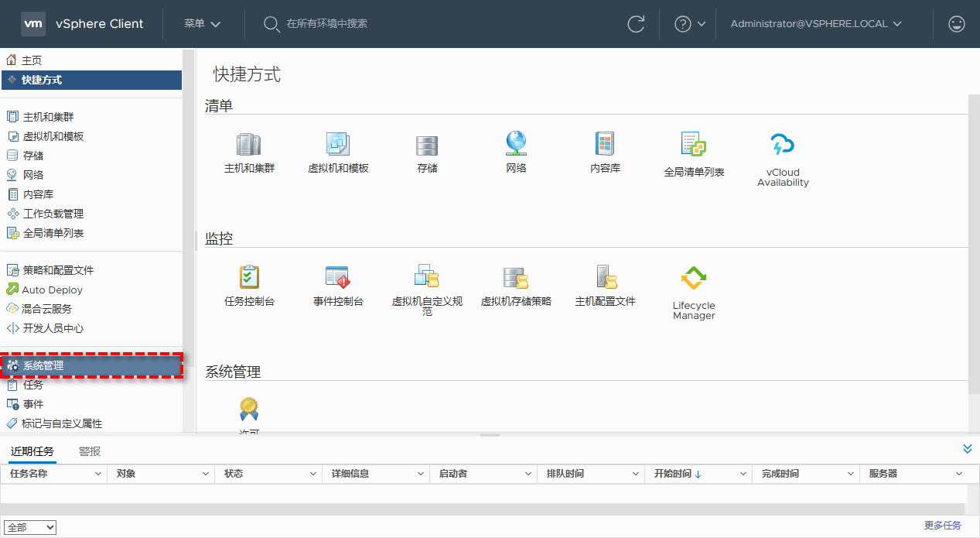Expand the help question mark menu
980x538 pixels.
point(690,24)
